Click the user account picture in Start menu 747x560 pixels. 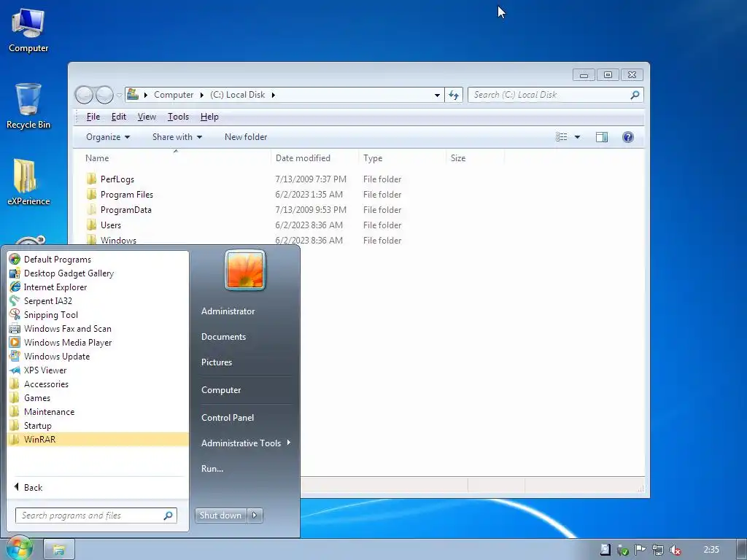[245, 270]
